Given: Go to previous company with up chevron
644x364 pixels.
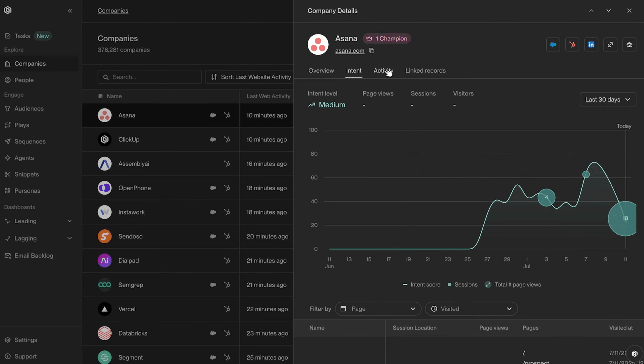Looking at the screenshot, I should [x=591, y=11].
